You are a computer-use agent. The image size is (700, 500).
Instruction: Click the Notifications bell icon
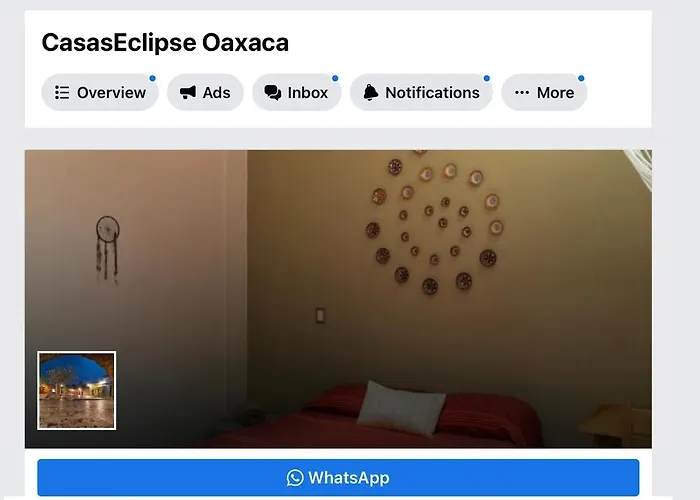(371, 92)
